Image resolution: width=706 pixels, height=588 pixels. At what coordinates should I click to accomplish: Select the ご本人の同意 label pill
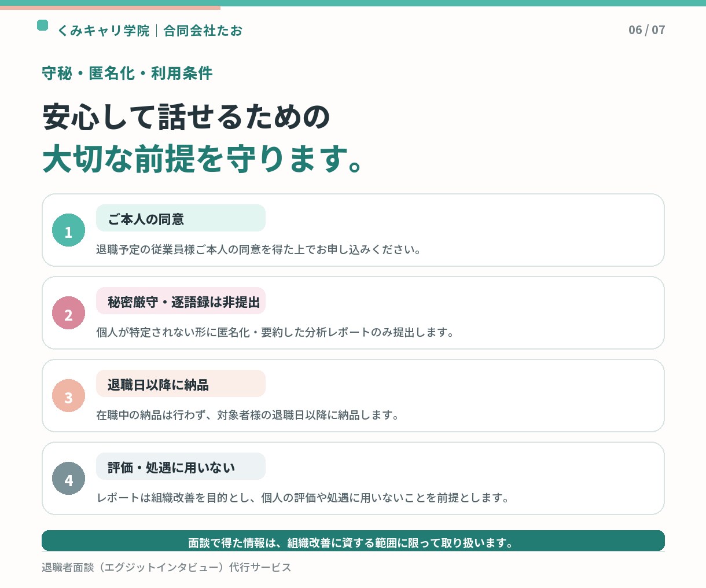click(x=181, y=218)
